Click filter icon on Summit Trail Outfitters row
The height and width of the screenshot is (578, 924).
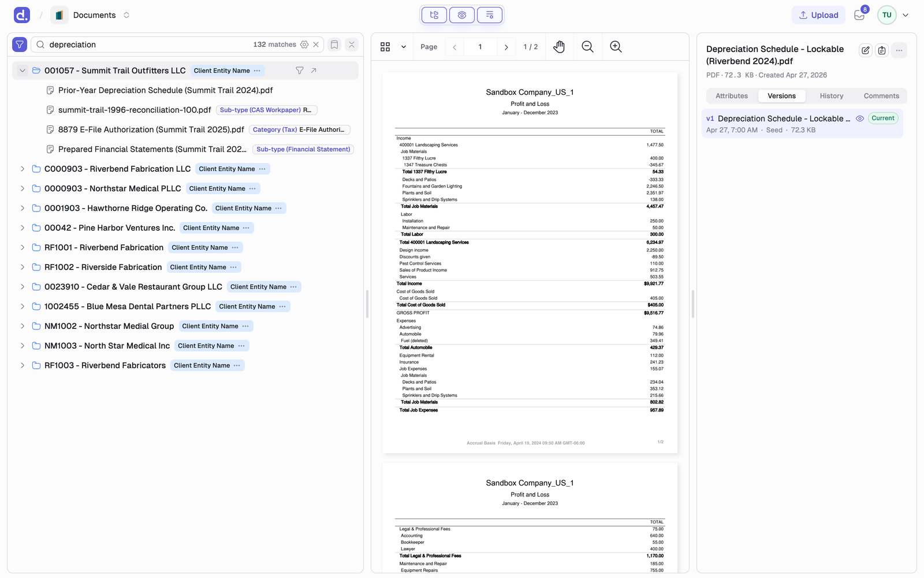[300, 71]
